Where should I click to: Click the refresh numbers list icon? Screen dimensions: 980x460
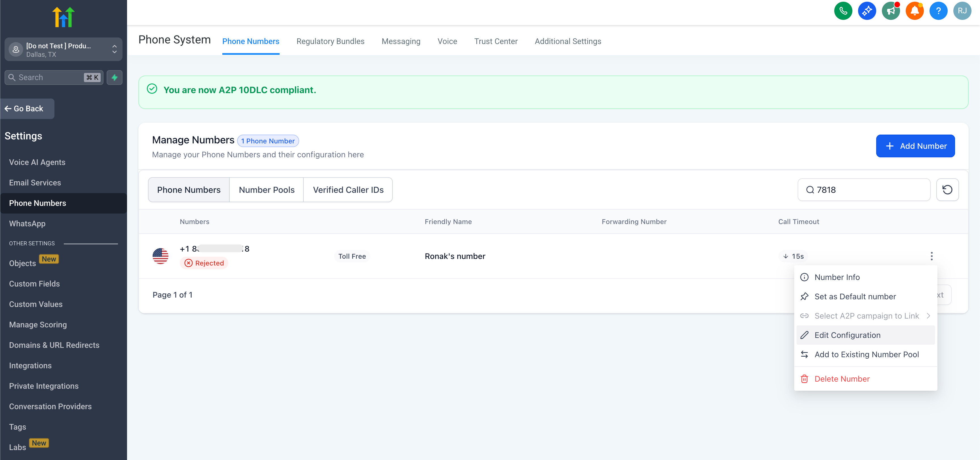click(947, 190)
